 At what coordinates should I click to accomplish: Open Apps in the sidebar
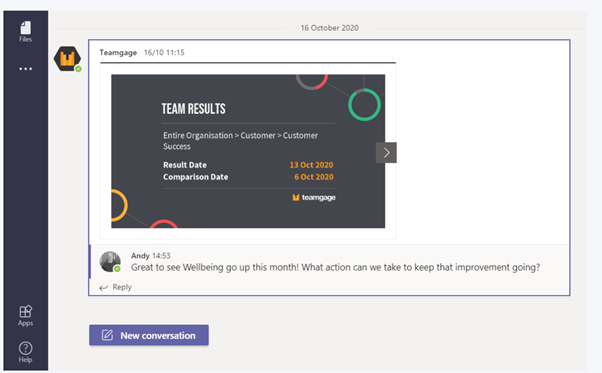tap(25, 316)
